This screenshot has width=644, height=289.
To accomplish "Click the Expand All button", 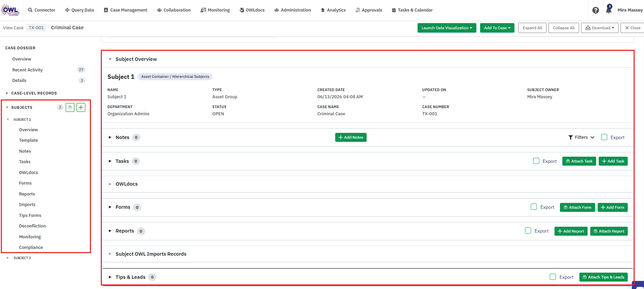I will [532, 28].
